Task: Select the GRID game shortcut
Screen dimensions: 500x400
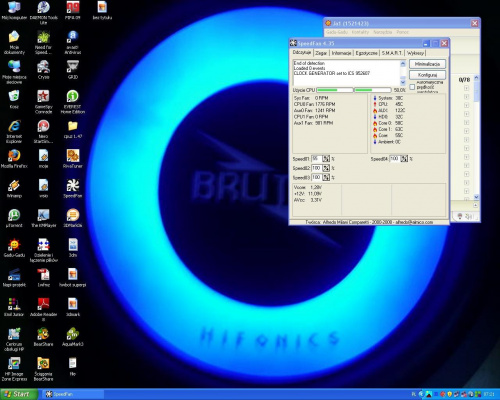Action: click(x=73, y=70)
